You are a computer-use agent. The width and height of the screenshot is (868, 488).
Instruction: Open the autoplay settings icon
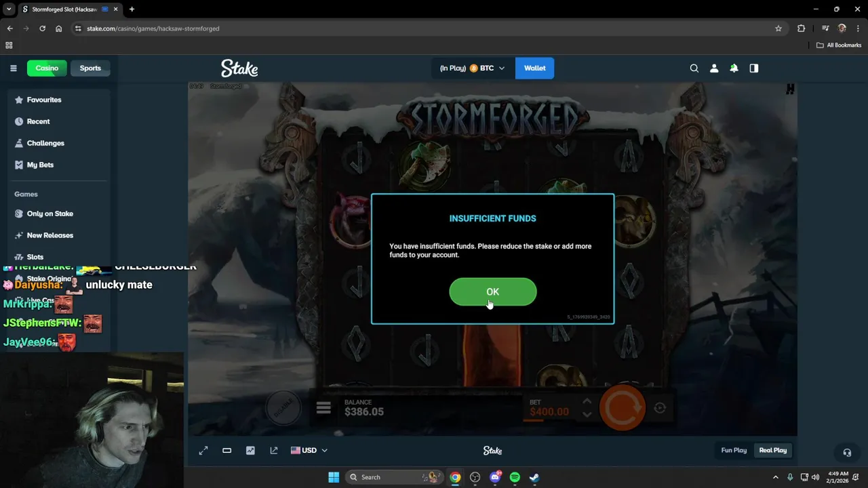tap(660, 407)
